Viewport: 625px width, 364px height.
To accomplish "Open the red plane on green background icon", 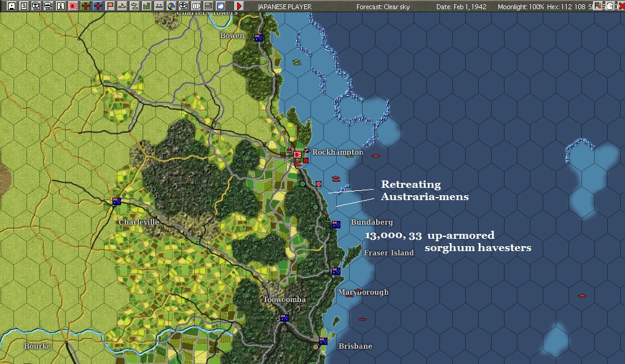I will (85, 6).
